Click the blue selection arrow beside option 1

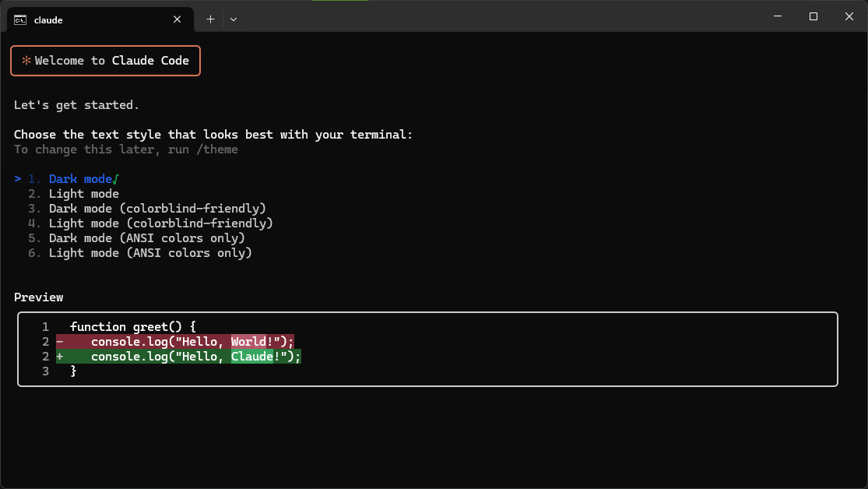coord(17,178)
